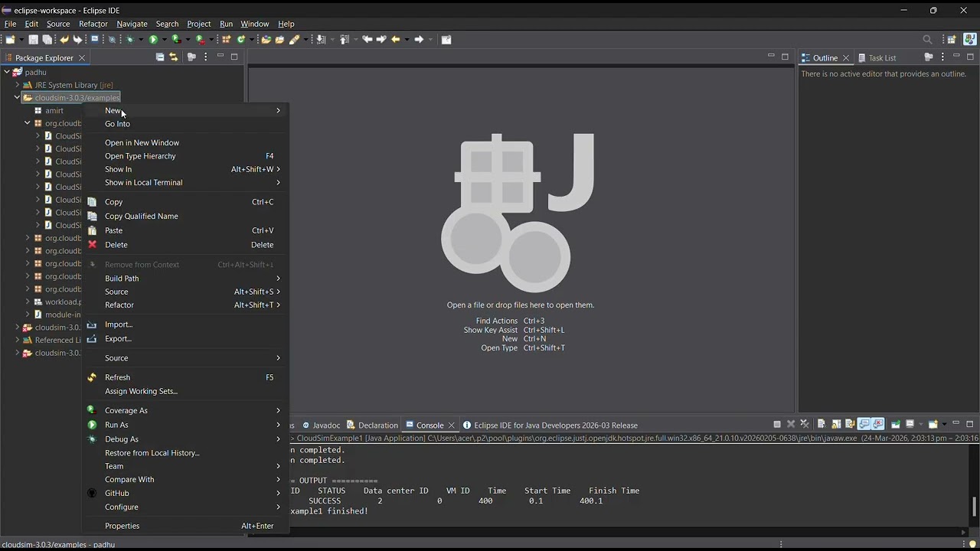
Task: Click the Console vertical scrollbar
Action: [x=974, y=506]
